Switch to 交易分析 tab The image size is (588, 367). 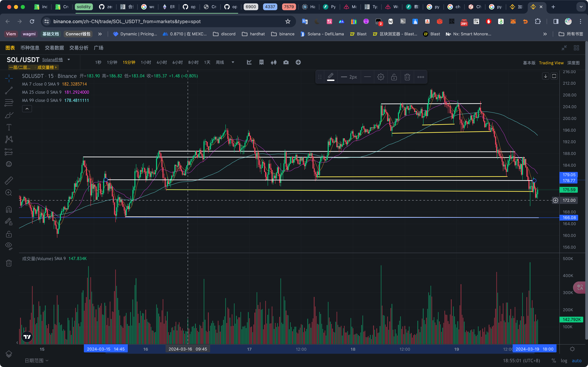point(79,48)
